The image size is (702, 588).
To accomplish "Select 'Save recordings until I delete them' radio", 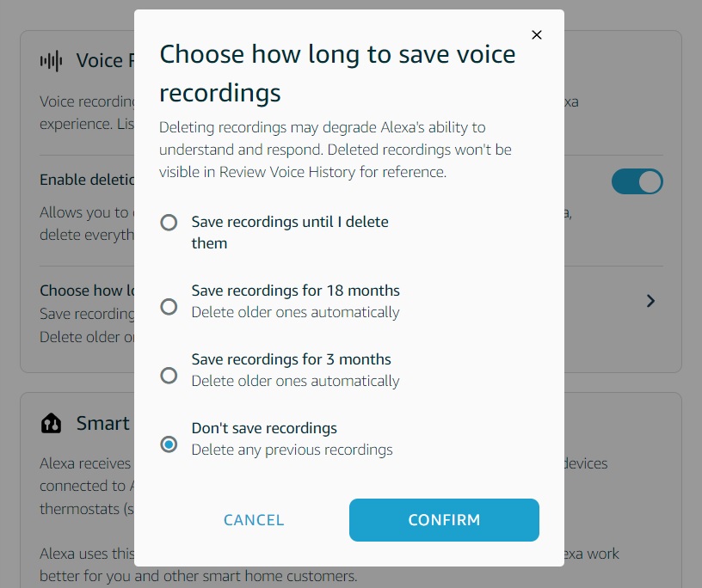I will 169,223.
